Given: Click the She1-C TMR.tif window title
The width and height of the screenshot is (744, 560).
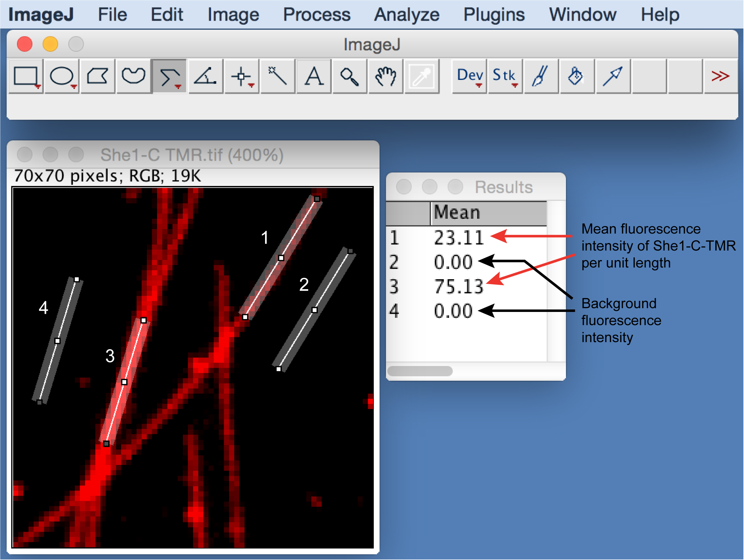Looking at the screenshot, I should point(192,155).
